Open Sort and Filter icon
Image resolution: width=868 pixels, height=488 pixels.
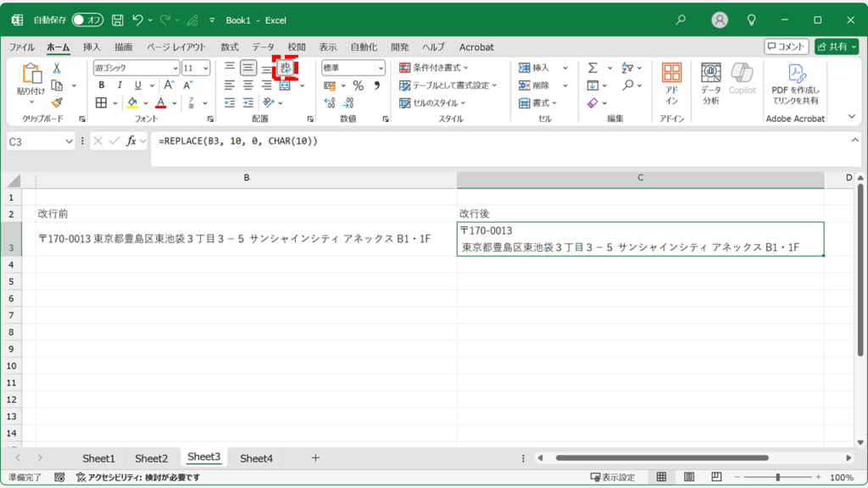[x=627, y=68]
